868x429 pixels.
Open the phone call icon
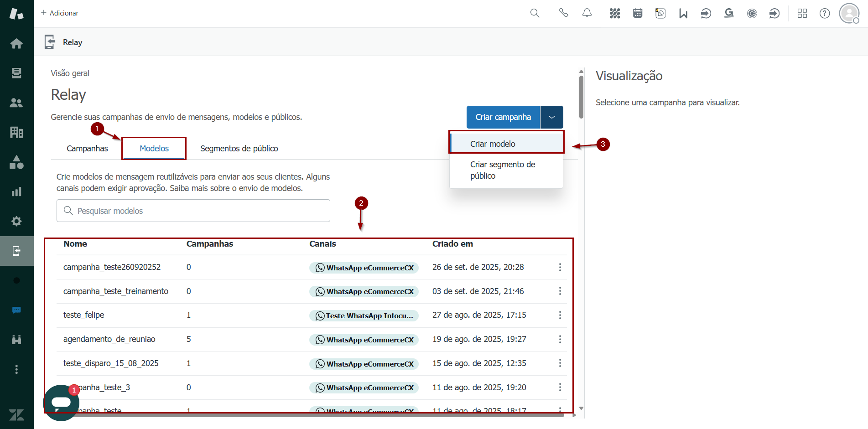[564, 13]
